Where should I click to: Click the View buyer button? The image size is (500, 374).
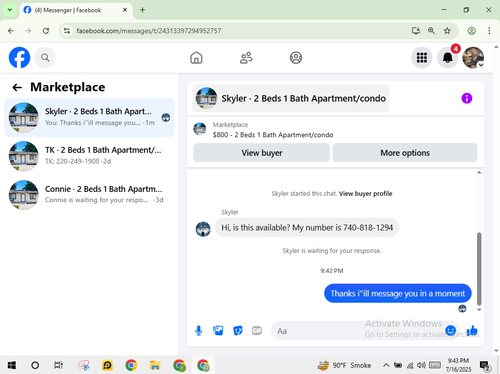pos(262,153)
